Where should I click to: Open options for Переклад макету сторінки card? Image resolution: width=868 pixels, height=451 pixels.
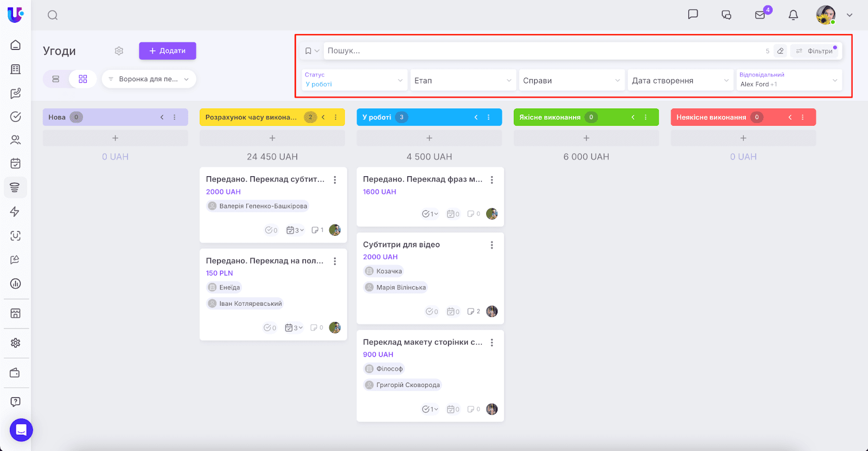pos(492,343)
